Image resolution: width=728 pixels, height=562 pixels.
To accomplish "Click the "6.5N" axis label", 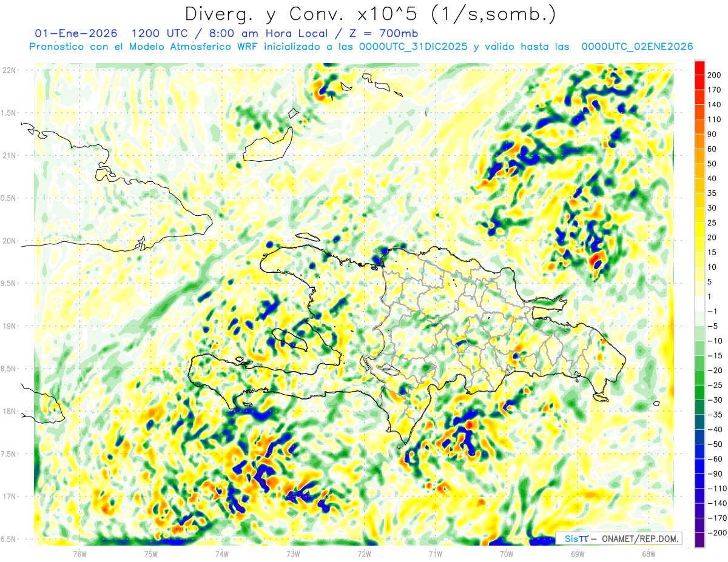I will coord(9,539).
